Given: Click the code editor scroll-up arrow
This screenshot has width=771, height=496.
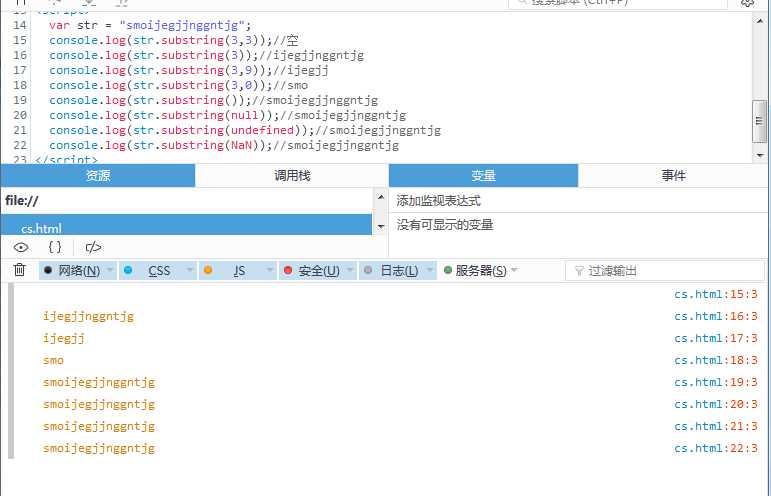Looking at the screenshot, I should click(760, 20).
